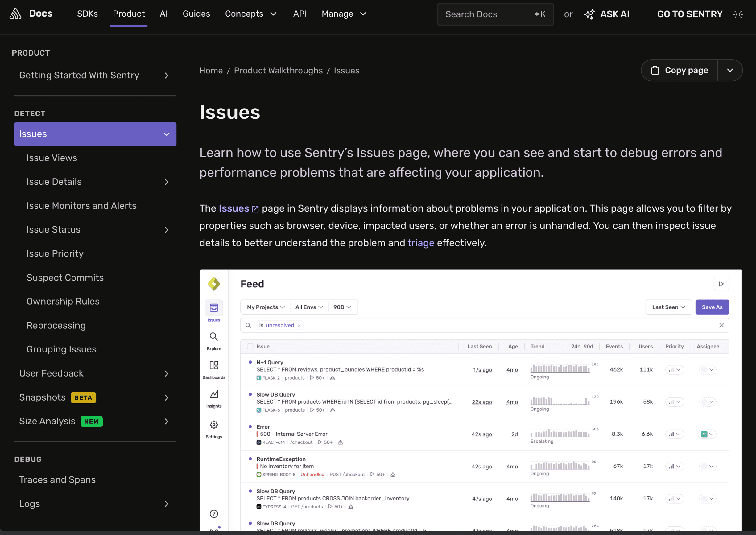Image resolution: width=756 pixels, height=535 pixels.
Task: Open the My Projects dropdown
Action: click(266, 307)
